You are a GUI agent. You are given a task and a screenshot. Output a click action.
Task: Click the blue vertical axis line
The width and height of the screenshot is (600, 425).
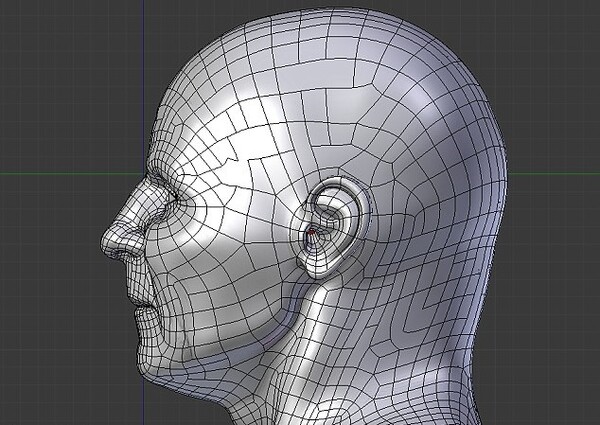coord(143,60)
